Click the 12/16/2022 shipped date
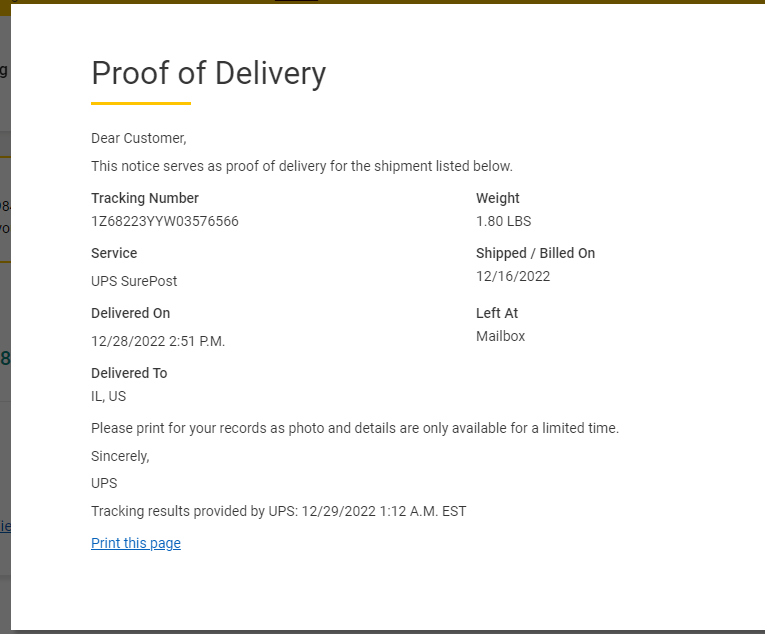Image resolution: width=765 pixels, height=634 pixels. [513, 276]
